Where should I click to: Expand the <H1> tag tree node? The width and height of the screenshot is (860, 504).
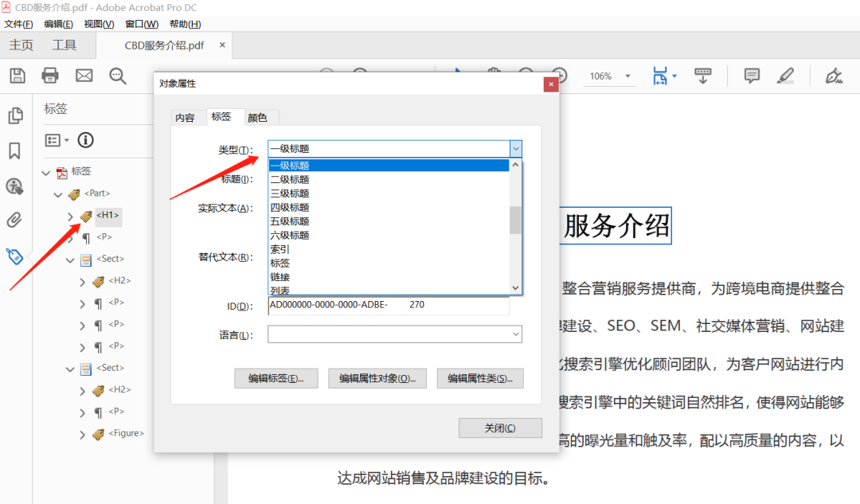[x=70, y=216]
